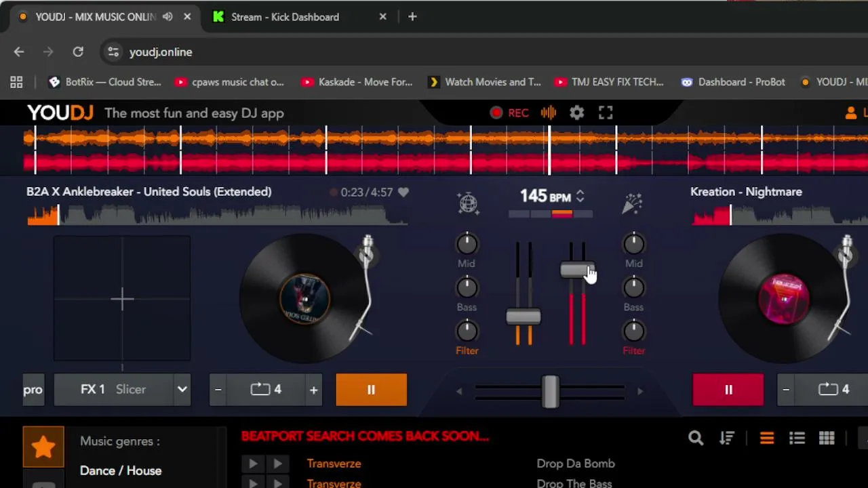
Task: Click the address bar showing youdj.online
Action: 484,52
